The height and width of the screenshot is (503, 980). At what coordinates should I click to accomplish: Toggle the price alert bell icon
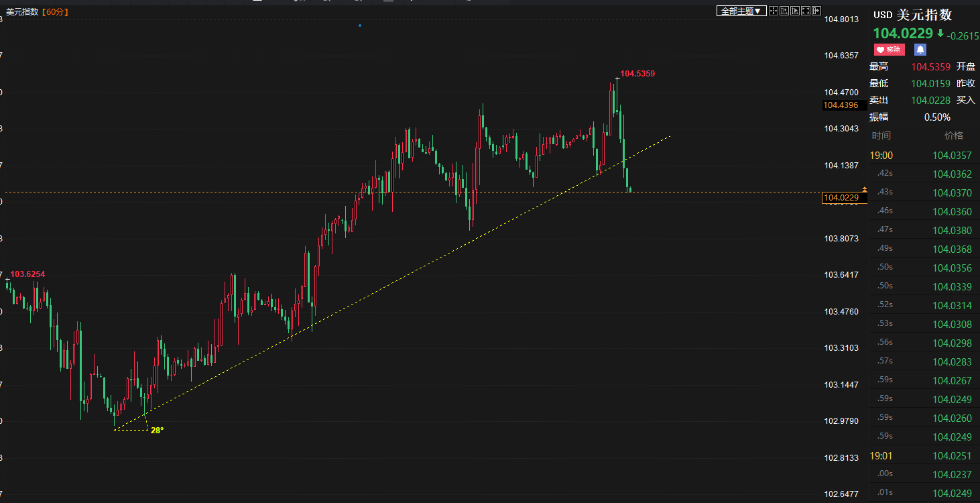(x=920, y=50)
